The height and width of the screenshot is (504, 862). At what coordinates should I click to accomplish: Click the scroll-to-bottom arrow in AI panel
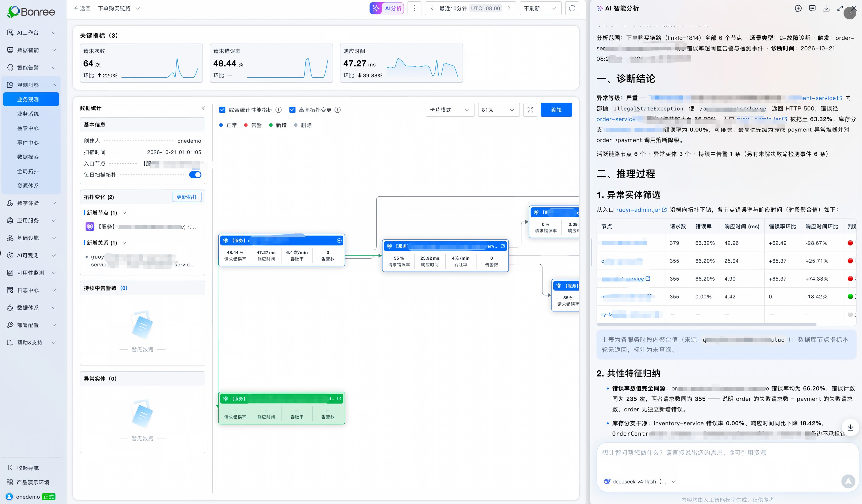point(850,427)
